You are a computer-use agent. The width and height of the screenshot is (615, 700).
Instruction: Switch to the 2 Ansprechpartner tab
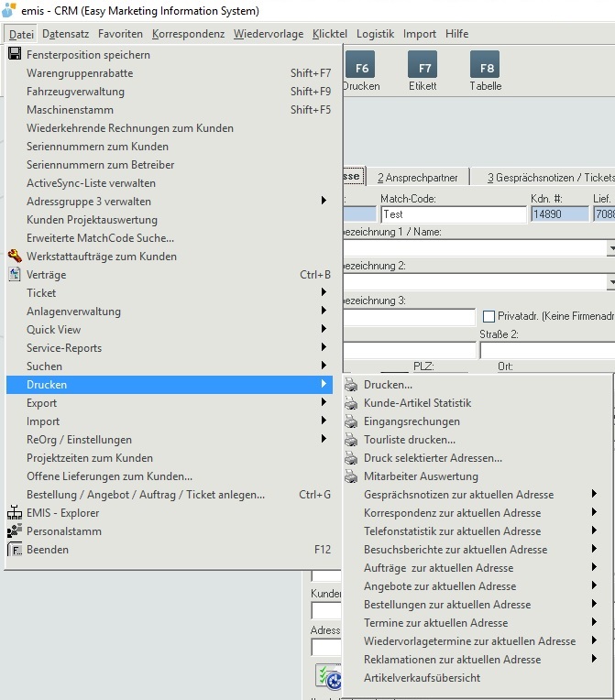(418, 177)
